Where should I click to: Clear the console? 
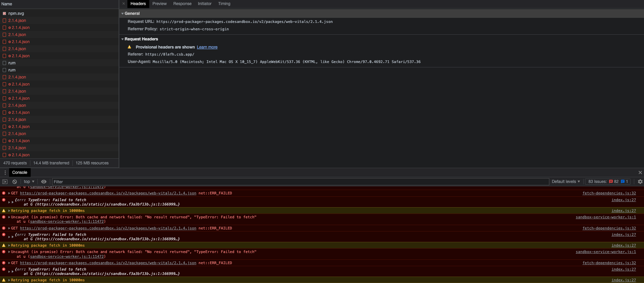click(x=15, y=182)
